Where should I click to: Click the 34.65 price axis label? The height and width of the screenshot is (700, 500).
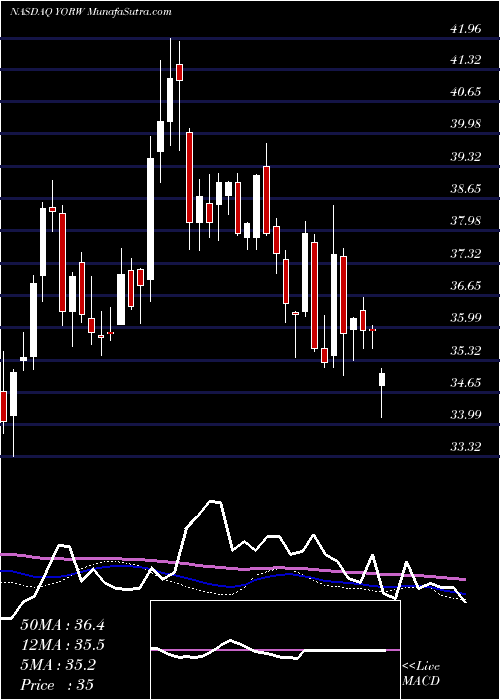click(466, 382)
